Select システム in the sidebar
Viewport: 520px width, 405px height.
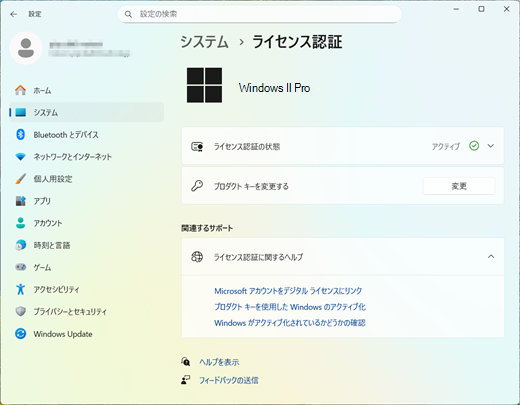[x=87, y=112]
